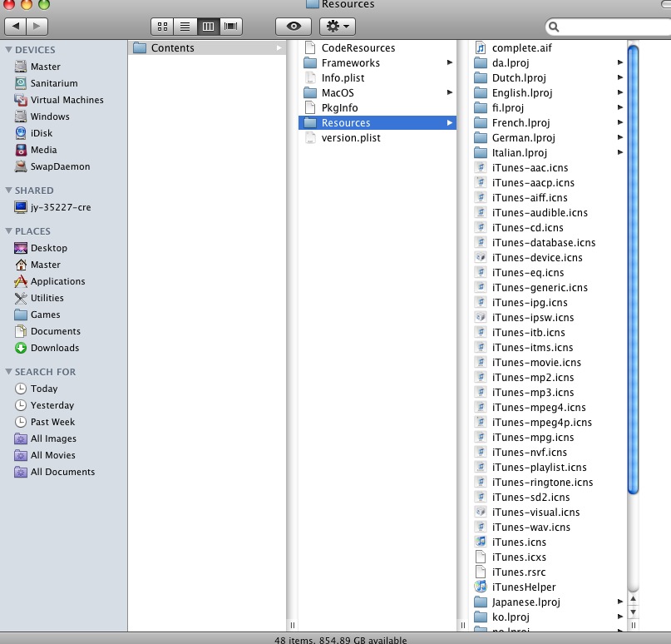Open the Action gear dropdown menu
Screen dimensions: 671x644
pyautogui.click(x=338, y=27)
